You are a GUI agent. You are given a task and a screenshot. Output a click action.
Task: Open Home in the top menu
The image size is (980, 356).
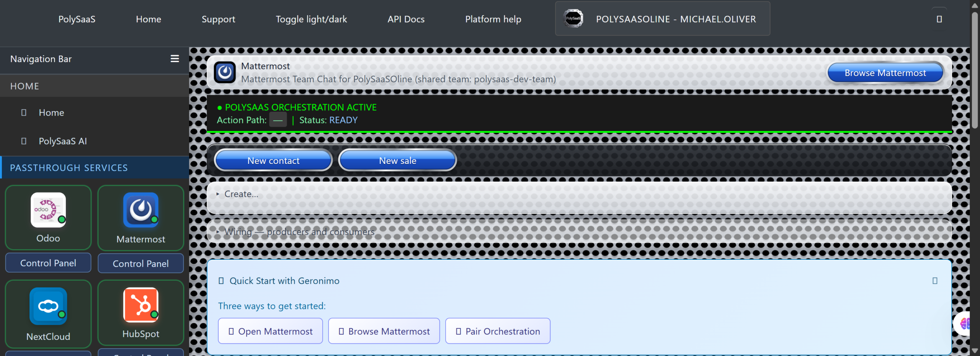click(x=149, y=19)
